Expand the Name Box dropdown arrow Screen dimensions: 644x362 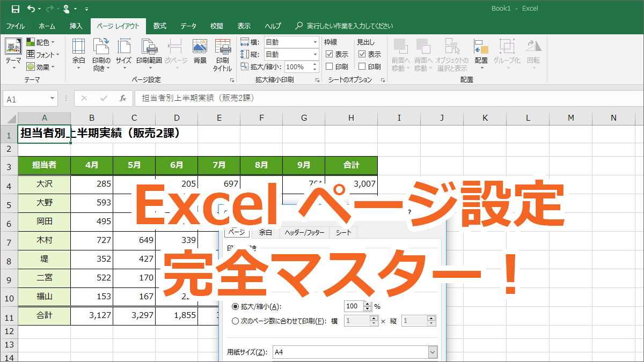point(52,99)
